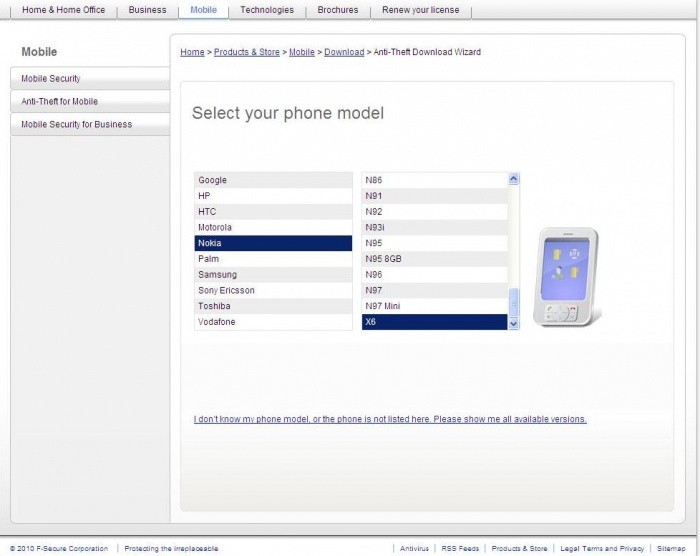Choose the N97 phone model
The height and width of the screenshot is (556, 700).
pos(434,290)
